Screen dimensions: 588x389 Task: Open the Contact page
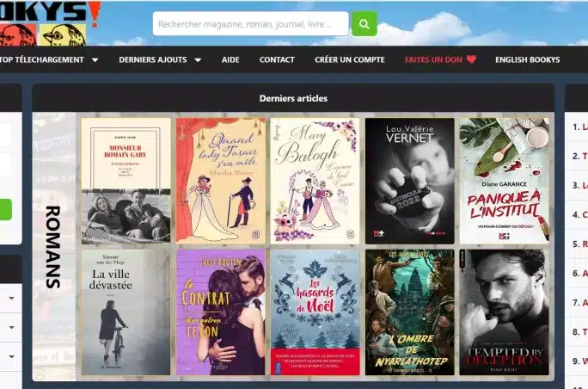(277, 59)
